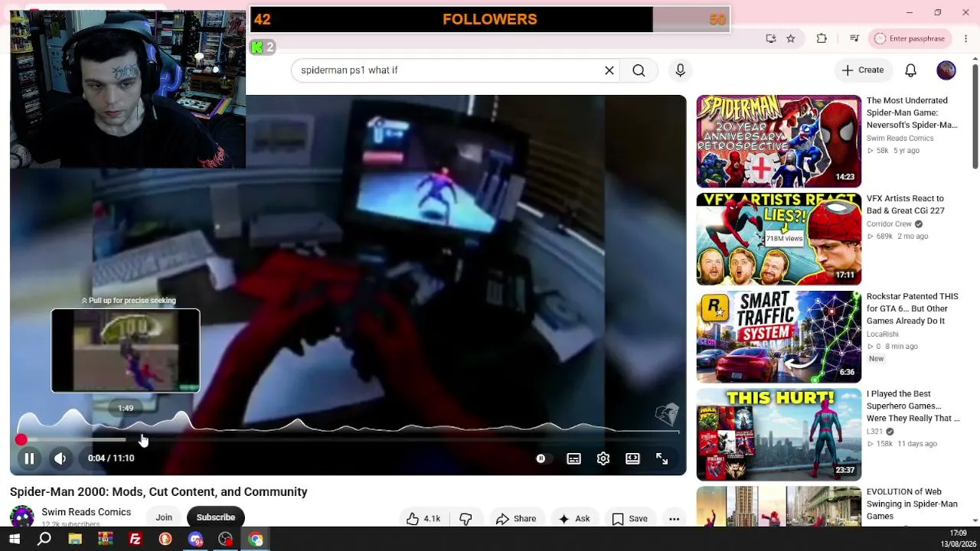Open the Spider-Man 20 Year Anniversary thumbnail

click(x=779, y=141)
